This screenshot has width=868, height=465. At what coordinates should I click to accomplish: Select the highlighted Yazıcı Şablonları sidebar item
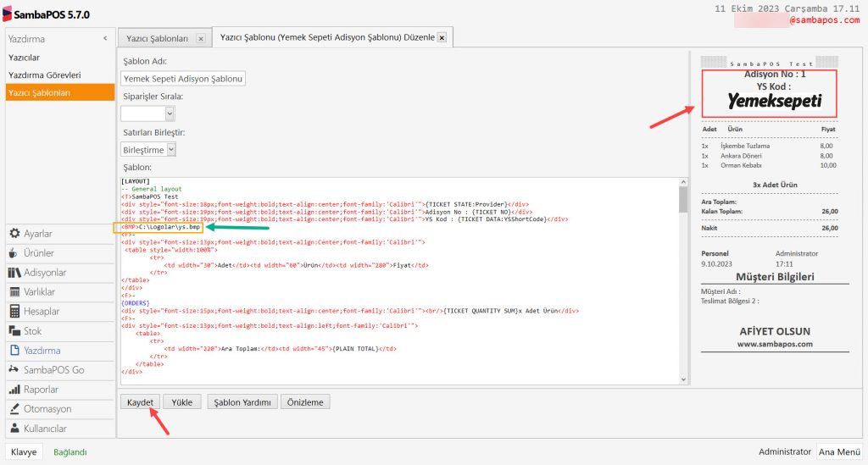coord(60,92)
